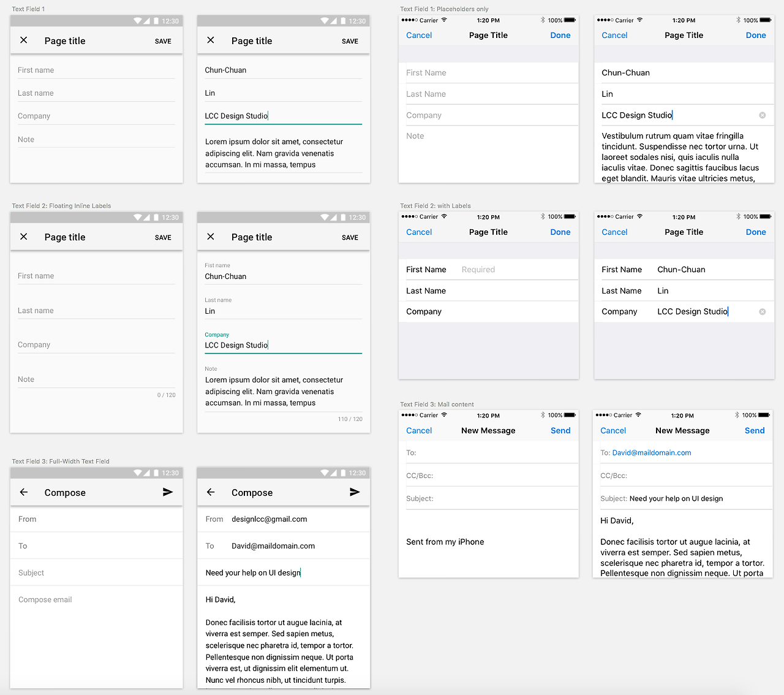Tap Send on empty New Message screen

(x=560, y=431)
